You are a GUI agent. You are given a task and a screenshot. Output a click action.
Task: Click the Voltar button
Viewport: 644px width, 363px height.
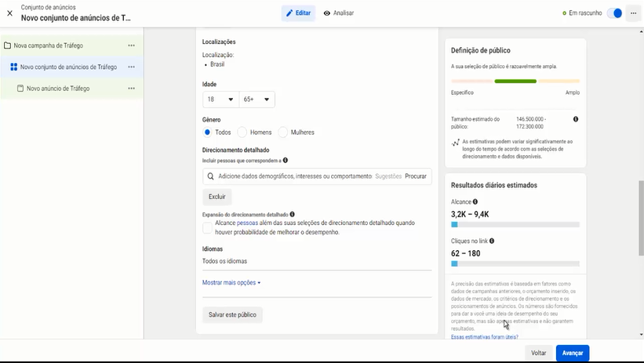tap(538, 353)
